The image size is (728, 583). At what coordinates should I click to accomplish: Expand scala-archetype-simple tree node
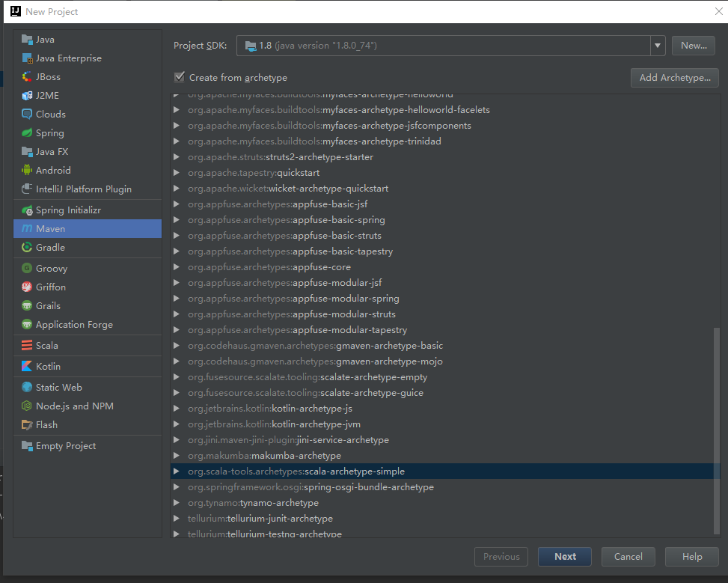pos(177,471)
